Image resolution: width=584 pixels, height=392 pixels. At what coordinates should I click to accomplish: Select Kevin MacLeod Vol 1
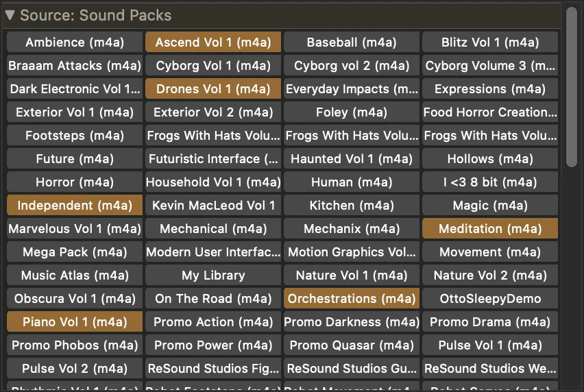click(213, 205)
